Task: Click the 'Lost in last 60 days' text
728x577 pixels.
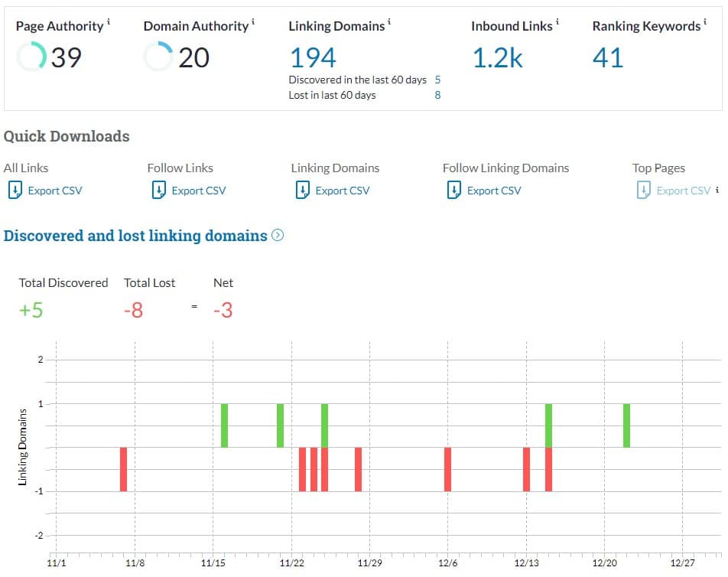Action: (332, 95)
